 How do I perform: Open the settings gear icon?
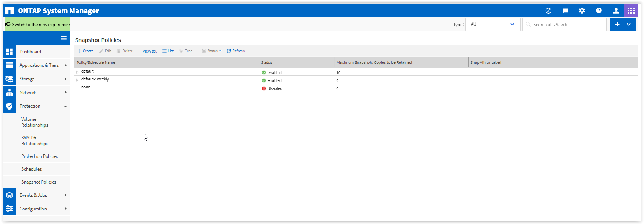[582, 11]
